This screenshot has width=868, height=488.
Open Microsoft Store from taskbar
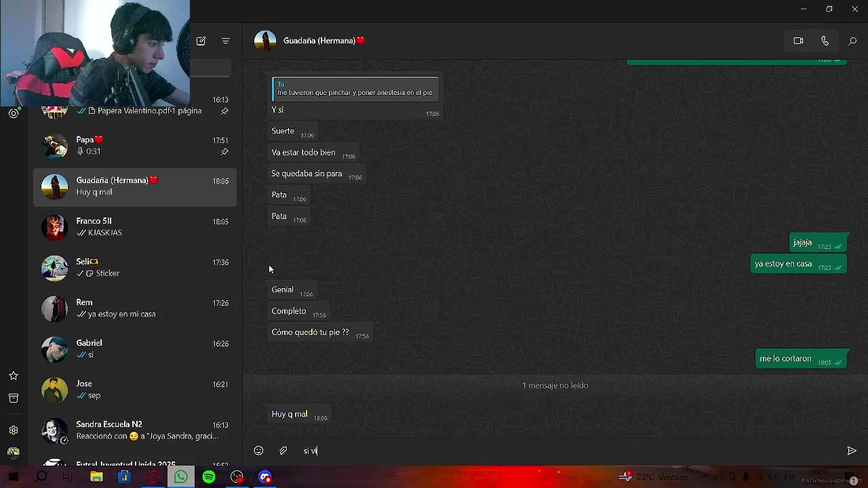pos(124,477)
